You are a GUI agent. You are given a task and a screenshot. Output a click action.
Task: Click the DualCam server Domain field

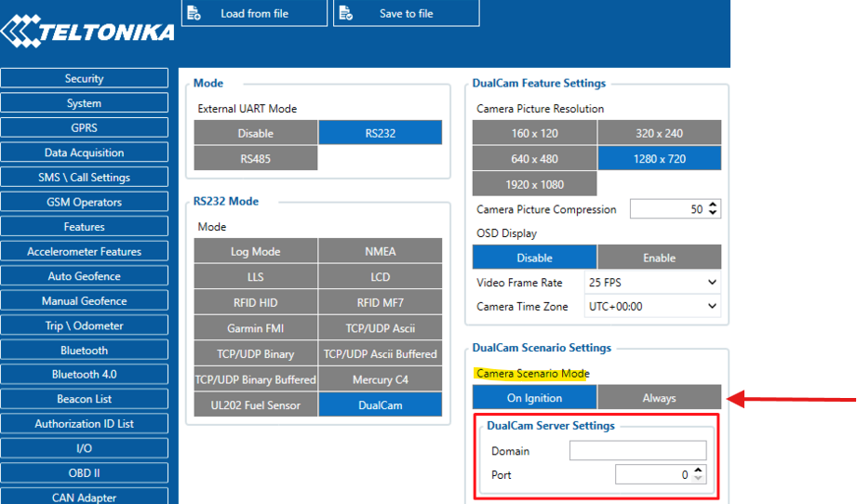[x=637, y=450]
